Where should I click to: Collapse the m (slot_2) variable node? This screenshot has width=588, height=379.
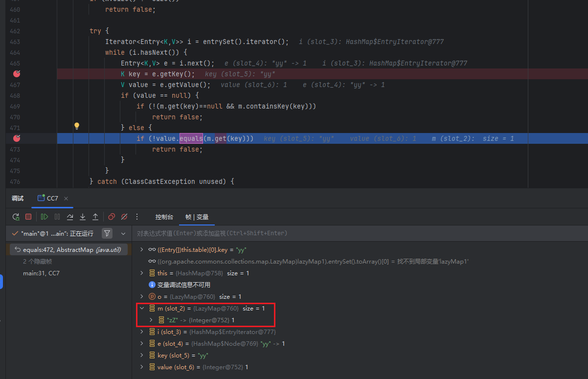[x=142, y=309]
